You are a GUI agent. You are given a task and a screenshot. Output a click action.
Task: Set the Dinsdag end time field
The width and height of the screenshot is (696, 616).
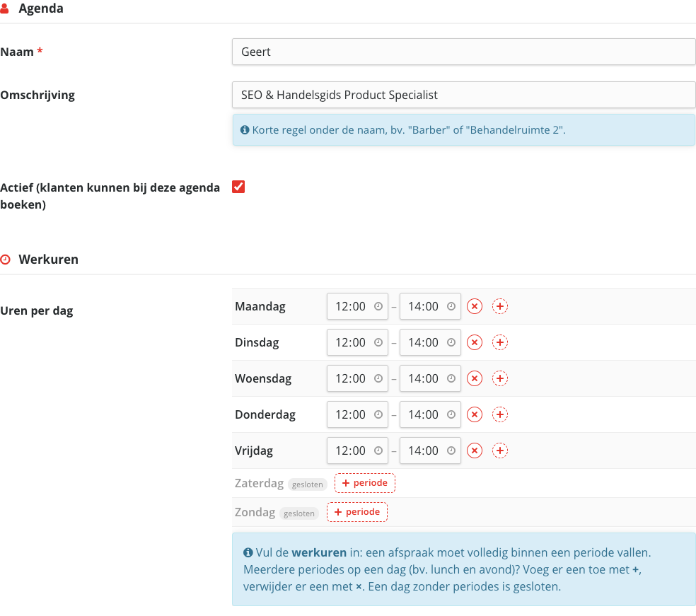(430, 342)
